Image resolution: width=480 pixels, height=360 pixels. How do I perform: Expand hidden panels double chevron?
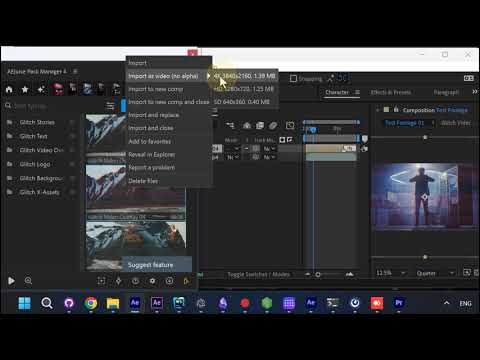[475, 92]
